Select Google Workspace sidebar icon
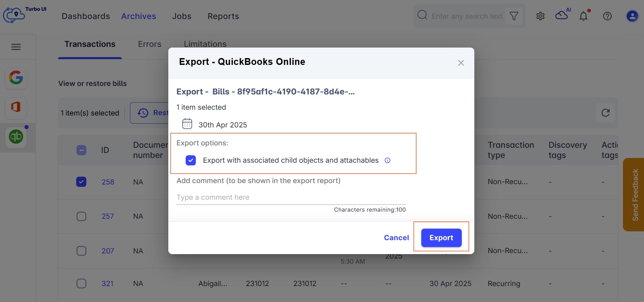The height and width of the screenshot is (302, 644). pyautogui.click(x=16, y=78)
